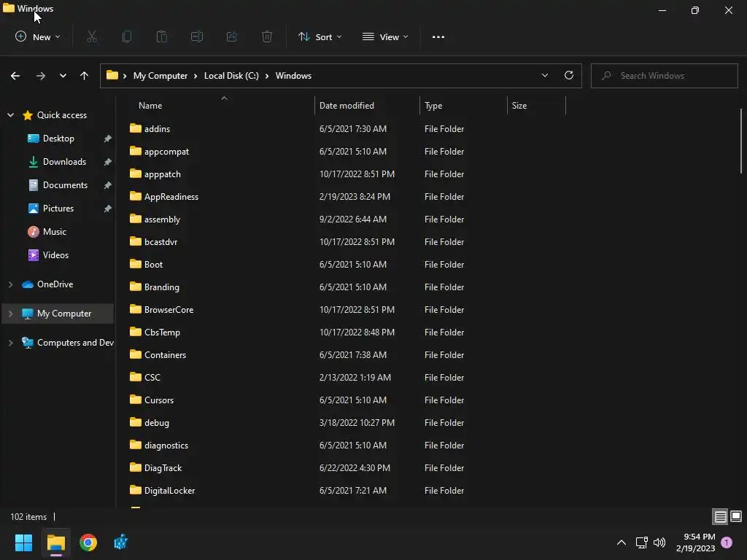Click the Search Windows field

pyautogui.click(x=664, y=76)
